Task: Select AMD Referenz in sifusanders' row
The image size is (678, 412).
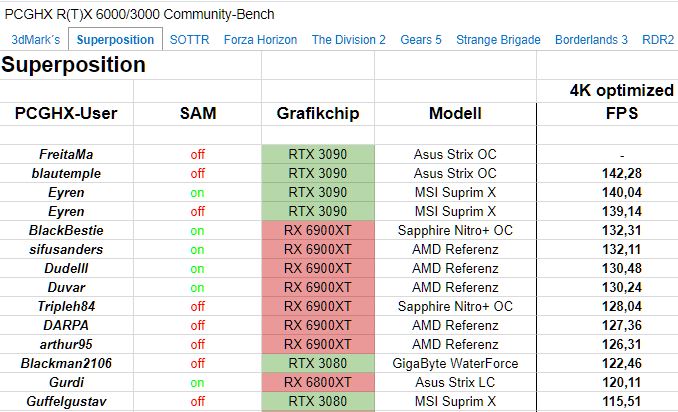Action: (455, 249)
